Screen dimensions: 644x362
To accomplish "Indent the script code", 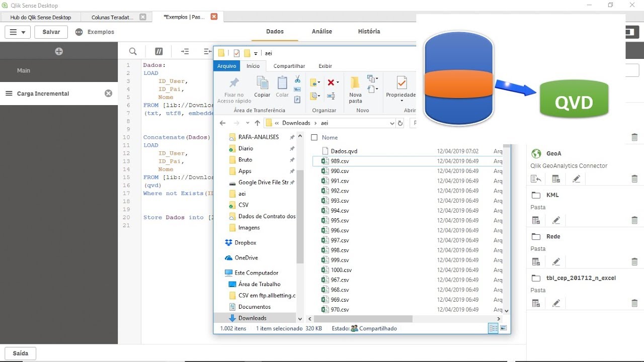I will (x=185, y=51).
